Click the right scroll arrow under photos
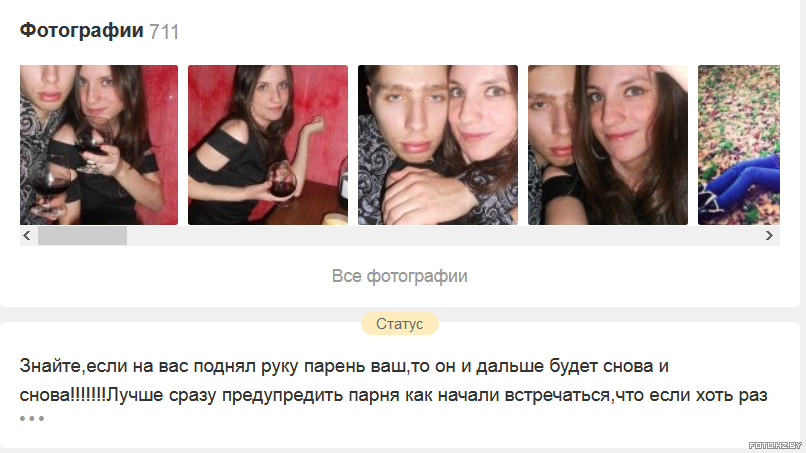This screenshot has width=806, height=453. [x=769, y=235]
